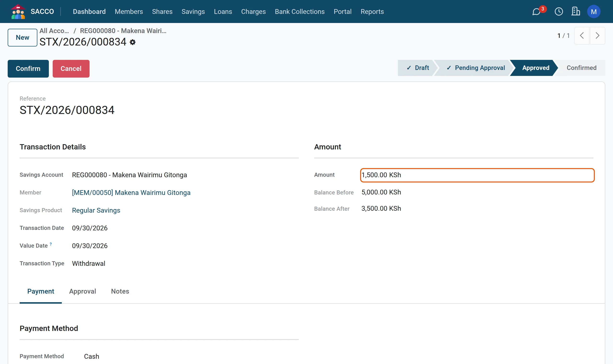This screenshot has height=364, width=613.
Task: Open the Savings menu
Action: click(193, 11)
